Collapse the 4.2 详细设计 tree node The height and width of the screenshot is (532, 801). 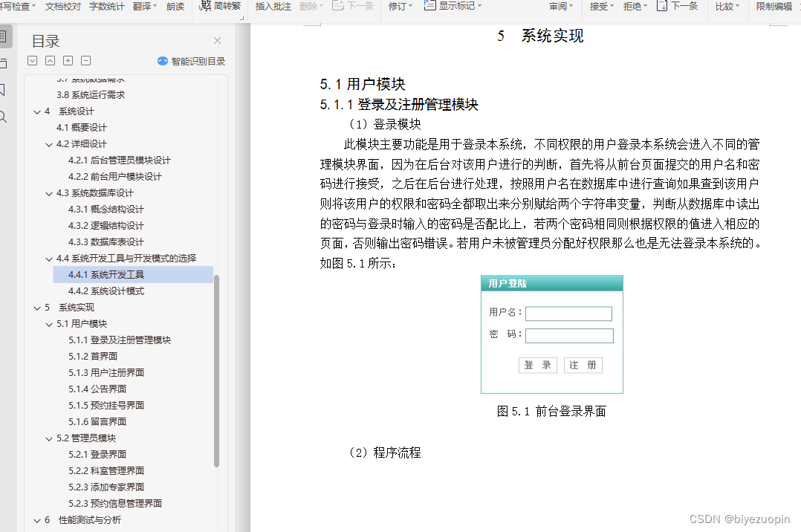(49, 145)
